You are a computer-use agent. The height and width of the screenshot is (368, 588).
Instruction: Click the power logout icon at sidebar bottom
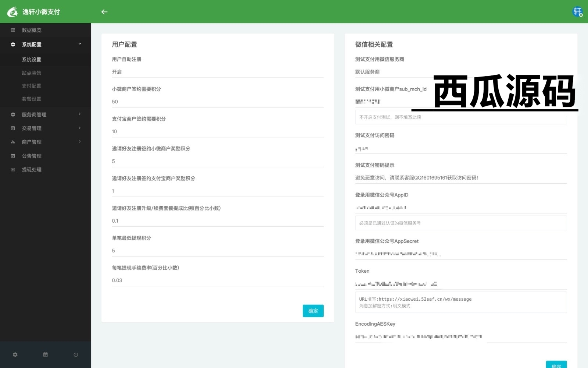tap(76, 355)
